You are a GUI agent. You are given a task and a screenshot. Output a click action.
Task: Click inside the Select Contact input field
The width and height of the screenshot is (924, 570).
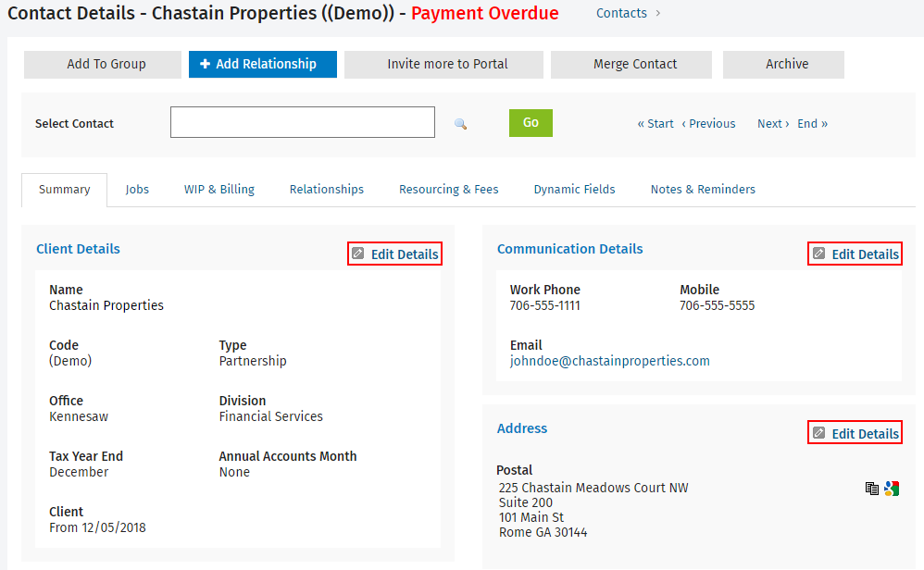302,121
